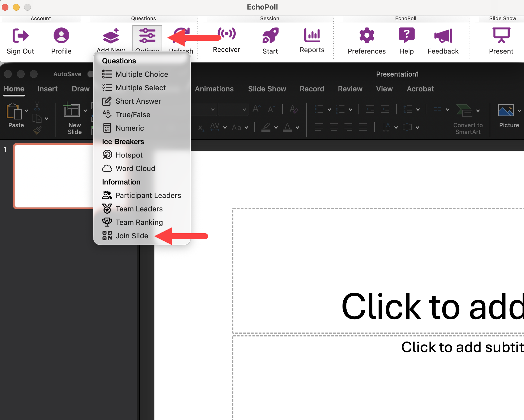Click Increase Font Size icon
Screen dimensions: 524x420
point(256,109)
